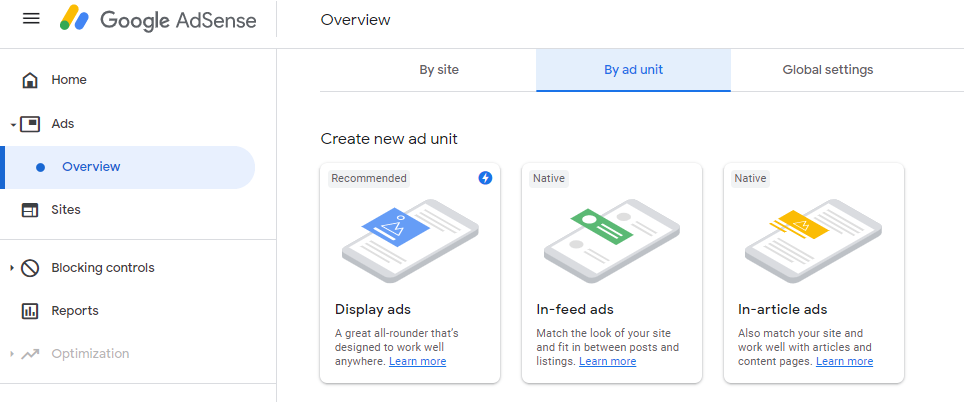The width and height of the screenshot is (964, 402).
Task: Click the Sites layout icon
Action: [30, 210]
